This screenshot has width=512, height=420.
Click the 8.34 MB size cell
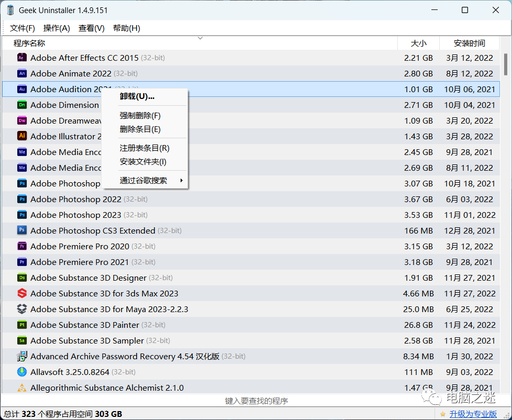point(419,356)
